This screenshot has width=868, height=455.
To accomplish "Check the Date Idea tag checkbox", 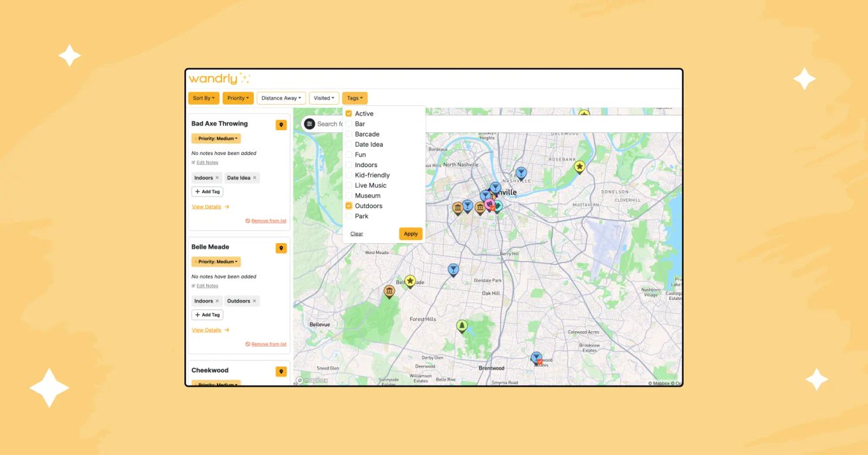I will 349,144.
